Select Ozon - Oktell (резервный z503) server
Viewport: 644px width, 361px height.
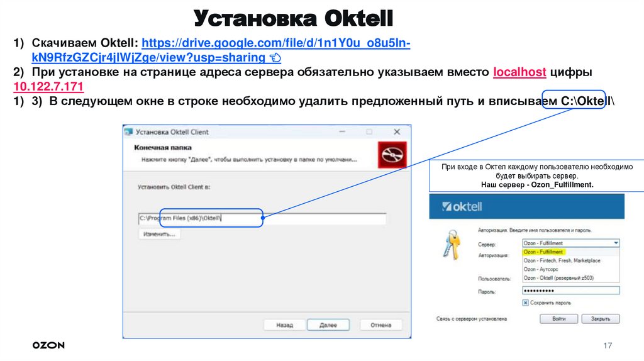(558, 278)
